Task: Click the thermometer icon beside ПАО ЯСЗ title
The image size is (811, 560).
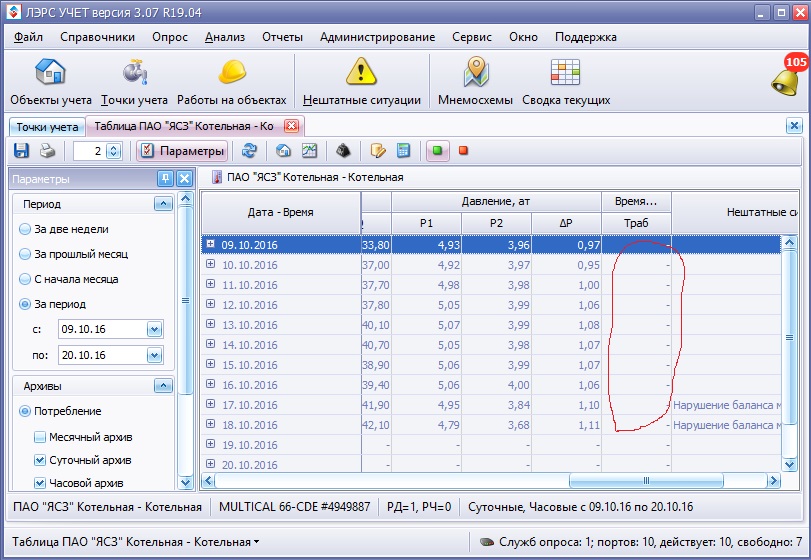Action: click(x=217, y=177)
